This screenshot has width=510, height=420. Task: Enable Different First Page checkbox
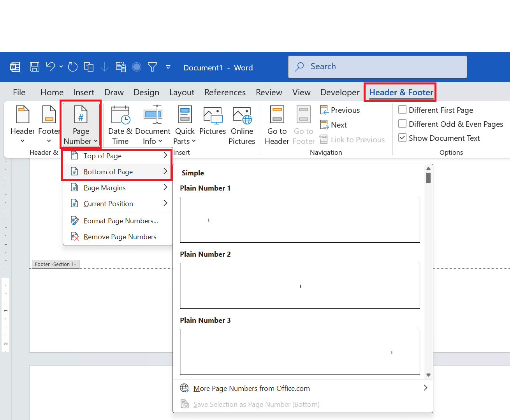click(x=403, y=110)
